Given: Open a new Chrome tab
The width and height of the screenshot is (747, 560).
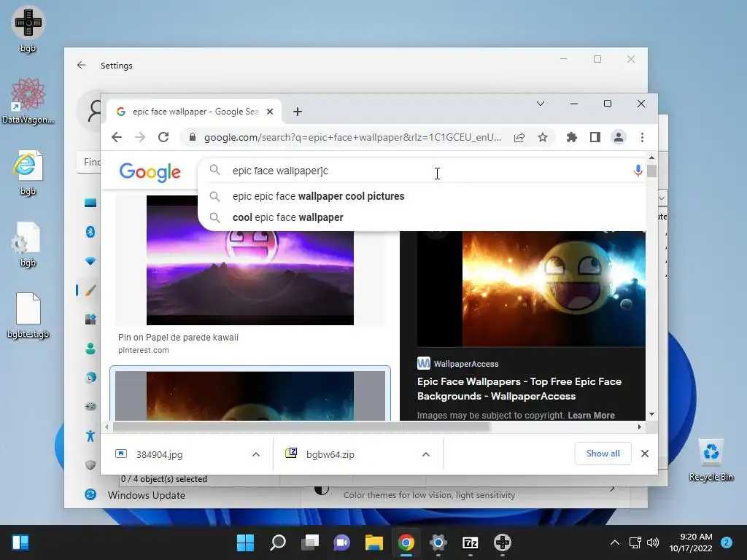Looking at the screenshot, I should pos(298,112).
